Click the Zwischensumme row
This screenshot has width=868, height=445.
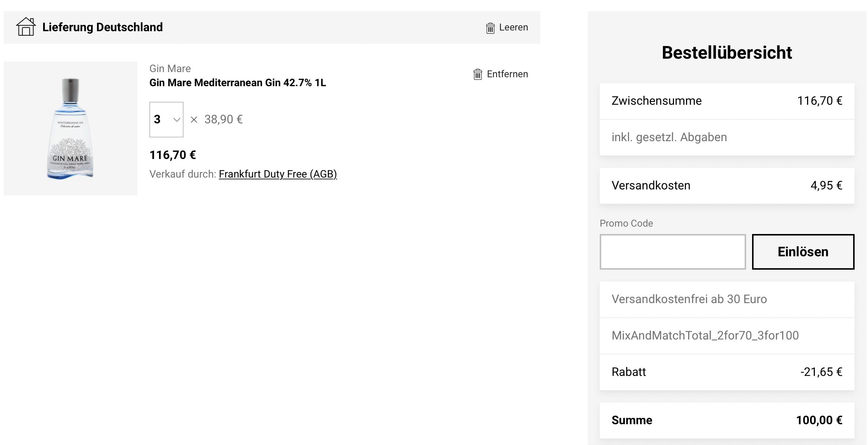coord(727,101)
